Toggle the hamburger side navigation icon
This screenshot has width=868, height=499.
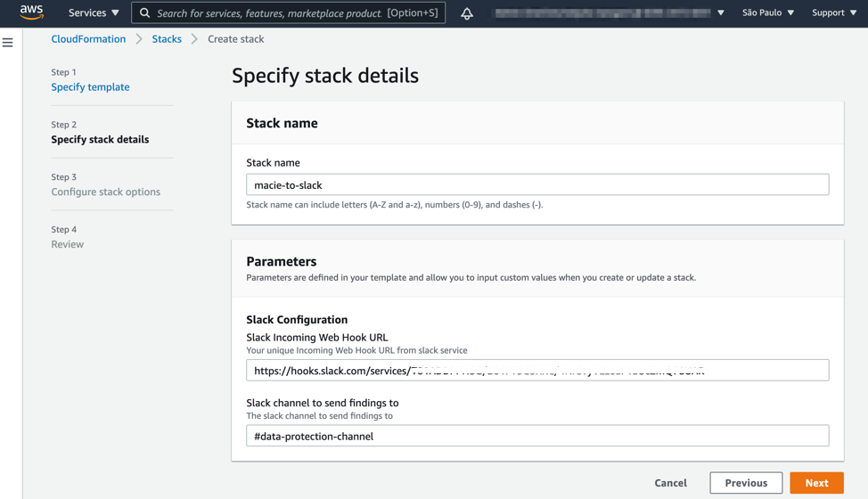tap(8, 43)
